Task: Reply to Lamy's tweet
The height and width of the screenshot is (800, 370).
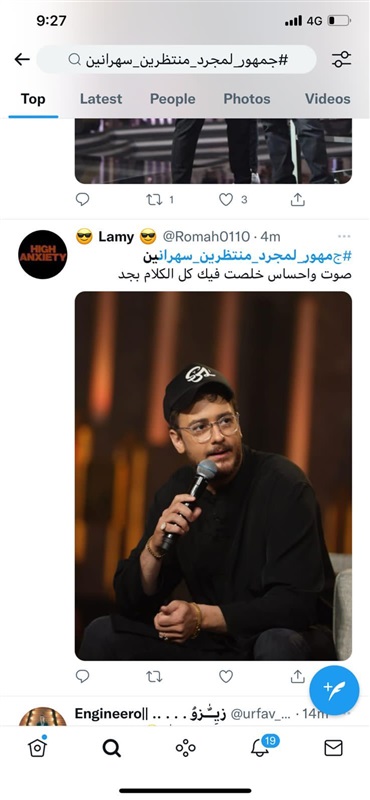Action: click(83, 677)
